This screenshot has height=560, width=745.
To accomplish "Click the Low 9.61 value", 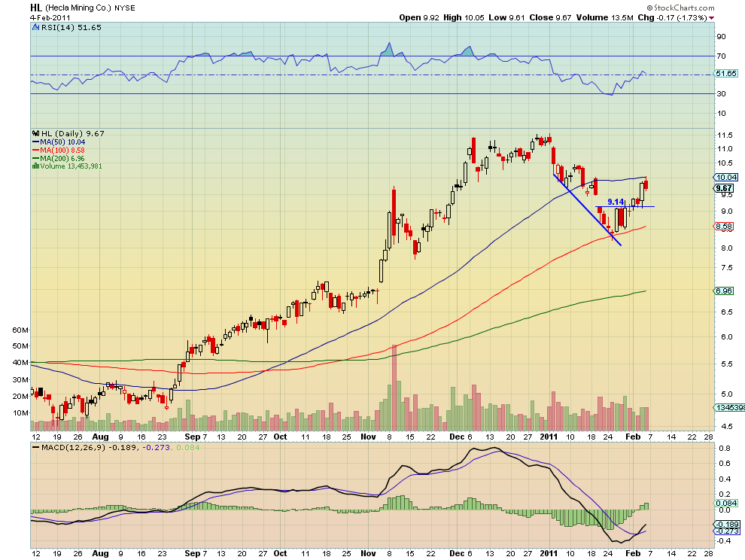I will point(506,17).
